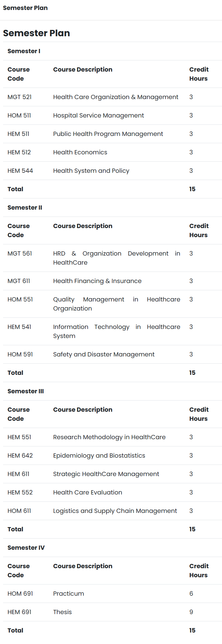Click Health Financing & Insurance course
222x644 pixels.
tap(97, 281)
